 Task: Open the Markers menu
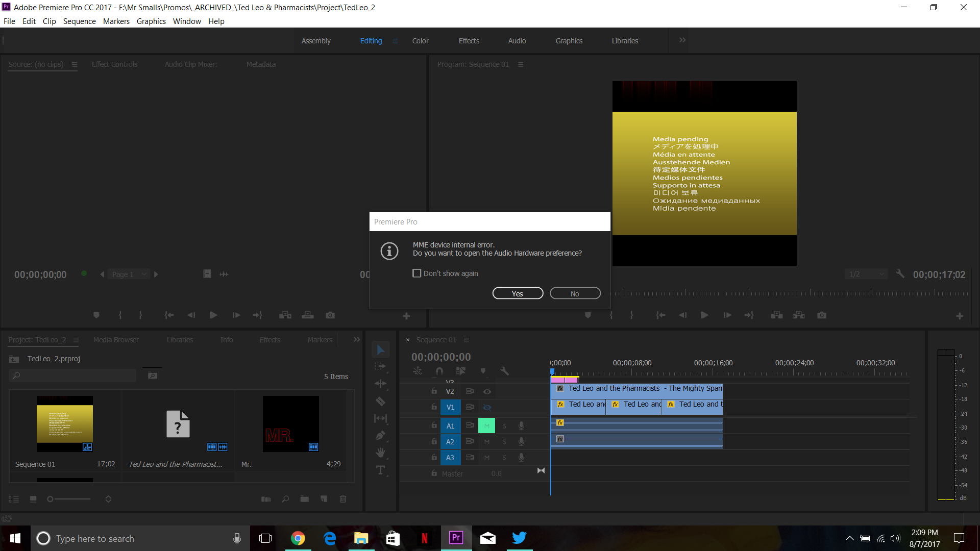[116, 21]
